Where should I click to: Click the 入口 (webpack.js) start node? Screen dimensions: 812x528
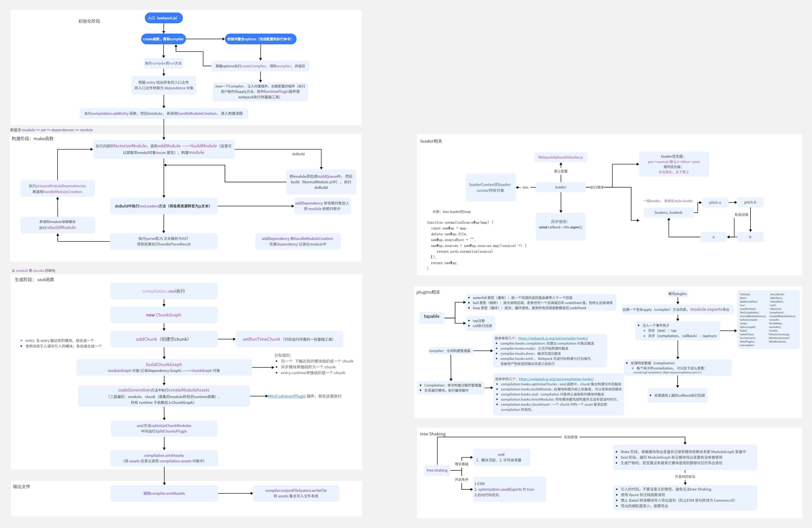[163, 18]
